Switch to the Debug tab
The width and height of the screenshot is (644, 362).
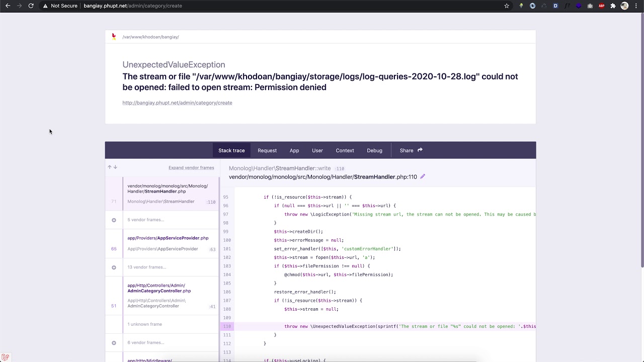tap(374, 150)
